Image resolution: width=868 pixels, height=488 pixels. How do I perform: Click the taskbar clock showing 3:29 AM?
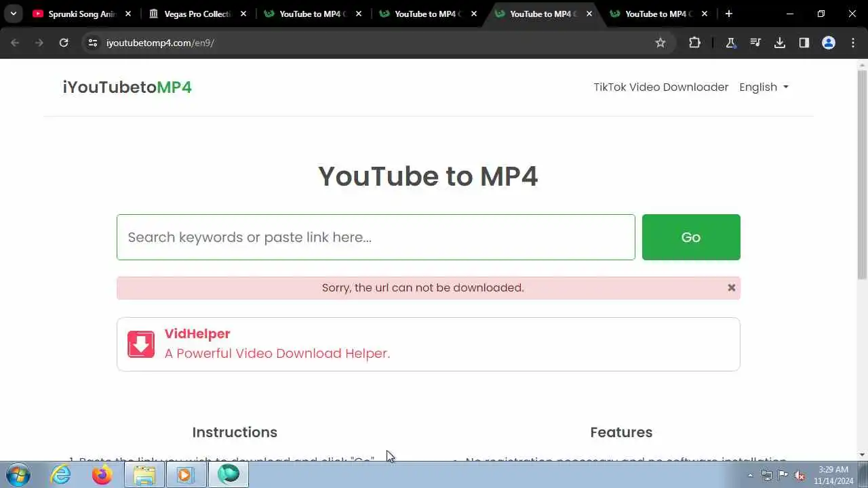[833, 475]
